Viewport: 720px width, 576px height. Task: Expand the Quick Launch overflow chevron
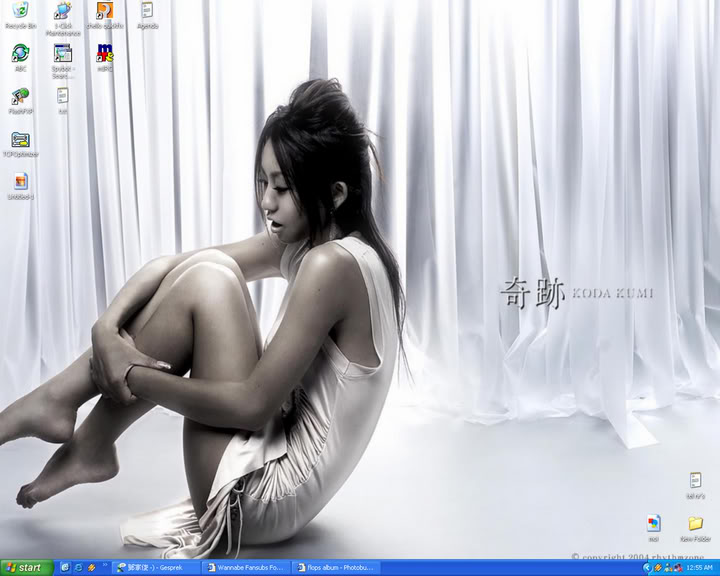[x=105, y=565]
